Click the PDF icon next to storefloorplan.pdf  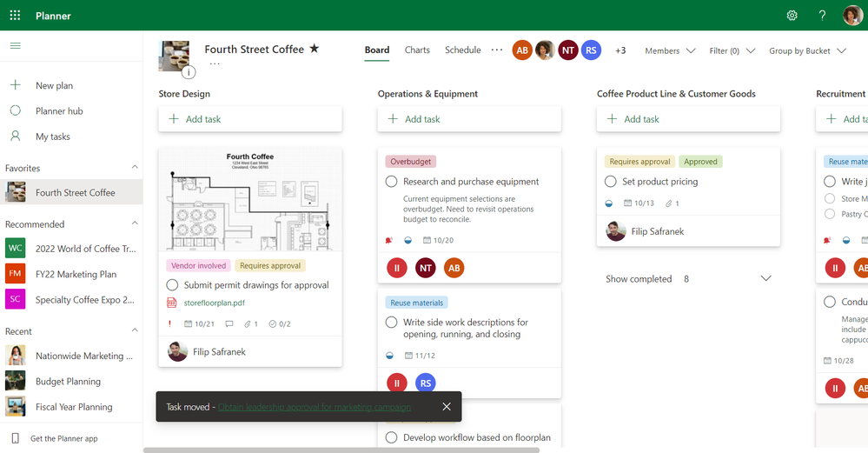click(x=172, y=303)
